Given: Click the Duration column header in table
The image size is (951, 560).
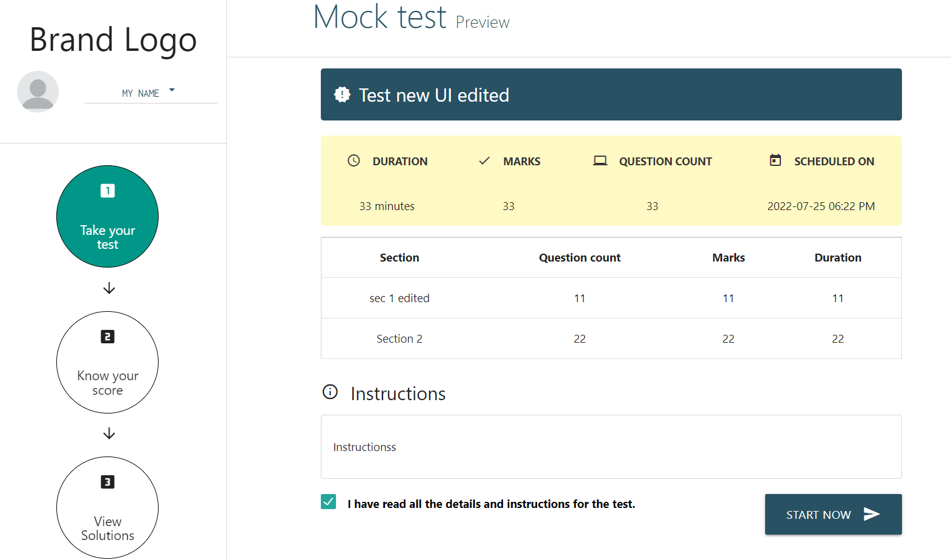Looking at the screenshot, I should [x=838, y=258].
